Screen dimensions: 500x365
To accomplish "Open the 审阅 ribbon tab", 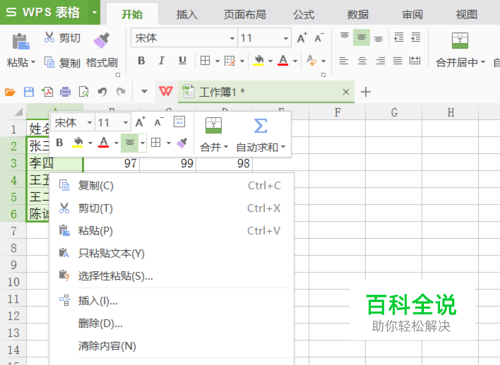I will 412,14.
